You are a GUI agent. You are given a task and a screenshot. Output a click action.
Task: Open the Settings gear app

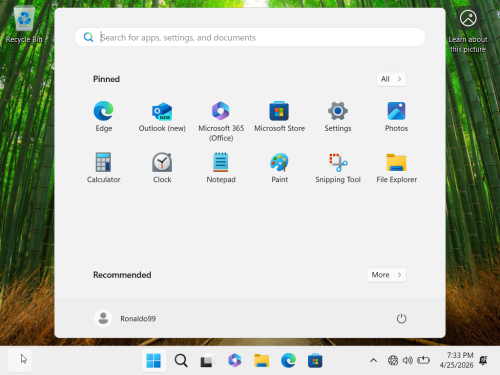(338, 116)
